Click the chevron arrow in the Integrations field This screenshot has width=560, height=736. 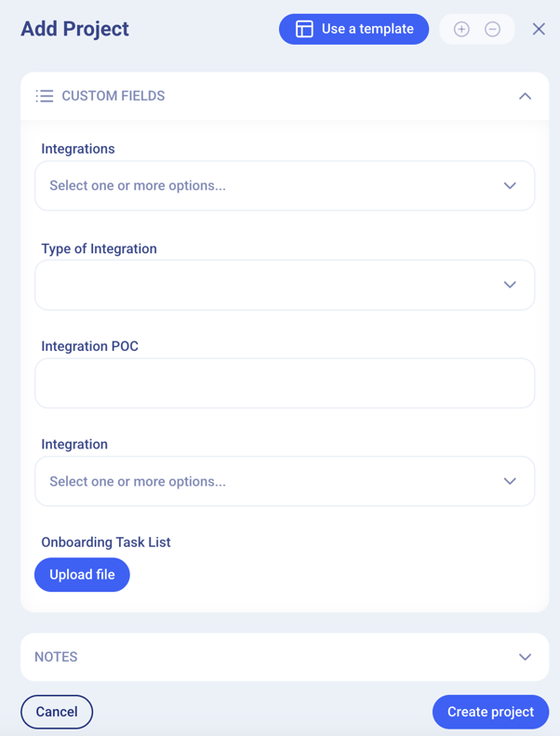pos(510,186)
